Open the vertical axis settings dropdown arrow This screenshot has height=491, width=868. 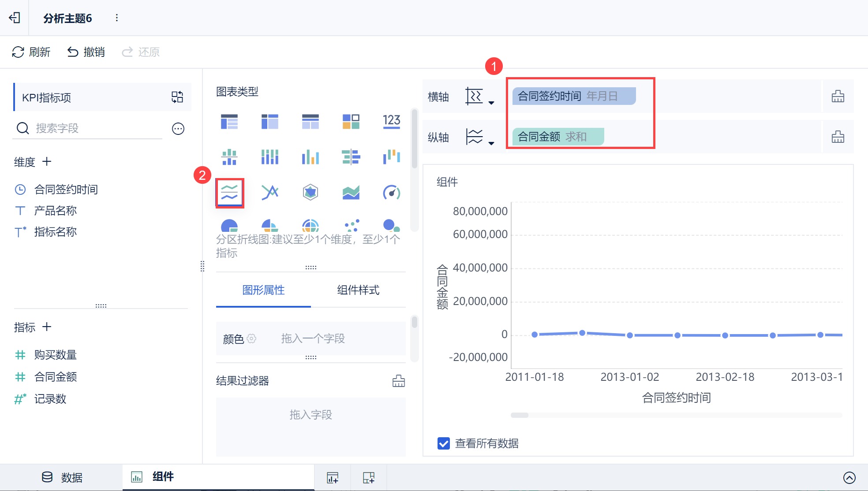point(491,144)
